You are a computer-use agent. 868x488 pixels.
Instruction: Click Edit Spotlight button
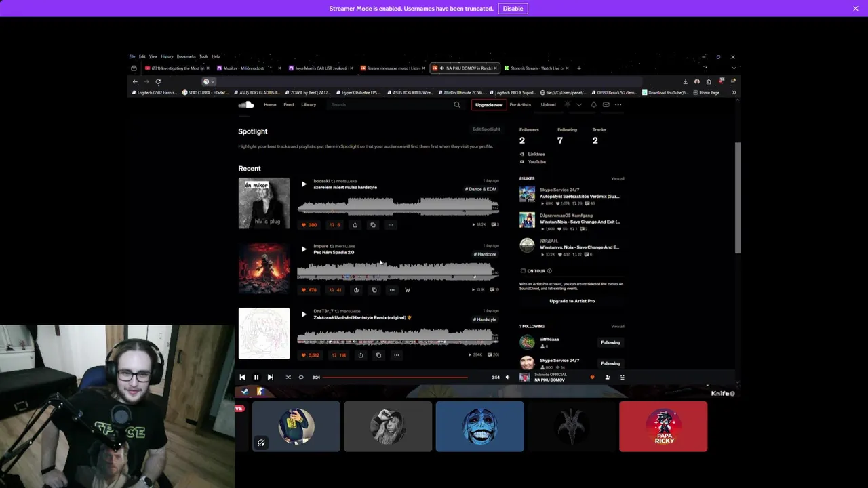[486, 129]
